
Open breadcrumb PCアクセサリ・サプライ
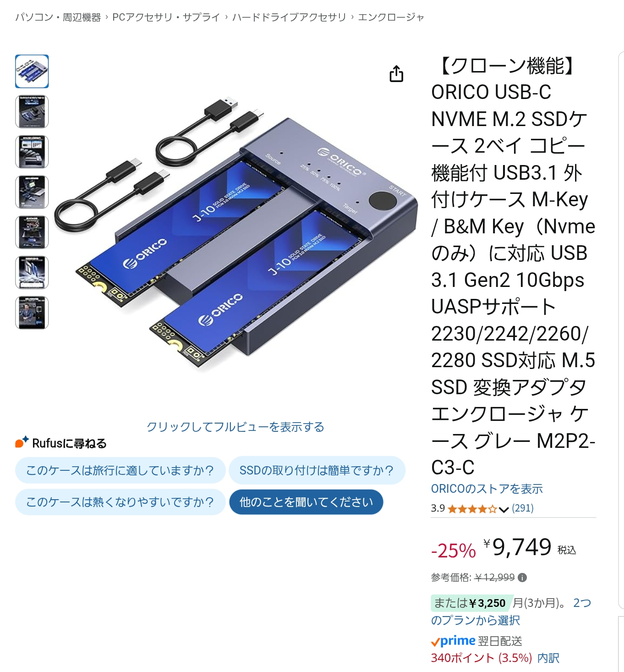(166, 17)
